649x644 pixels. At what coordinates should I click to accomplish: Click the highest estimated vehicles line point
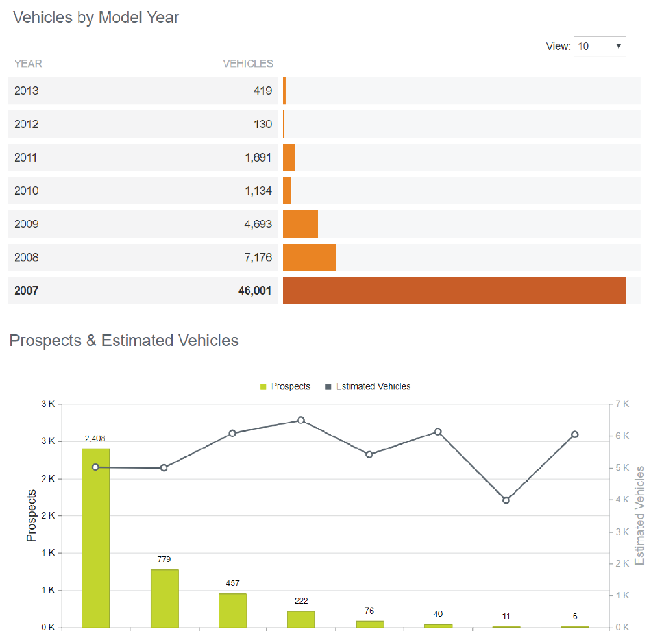301,420
